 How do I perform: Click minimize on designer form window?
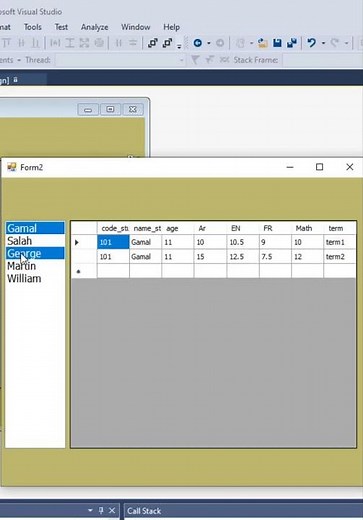pos(88,110)
